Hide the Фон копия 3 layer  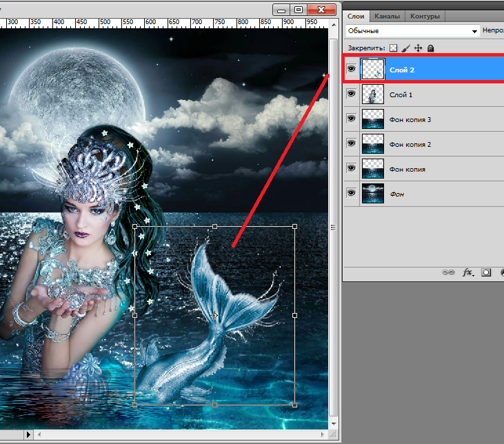(351, 119)
